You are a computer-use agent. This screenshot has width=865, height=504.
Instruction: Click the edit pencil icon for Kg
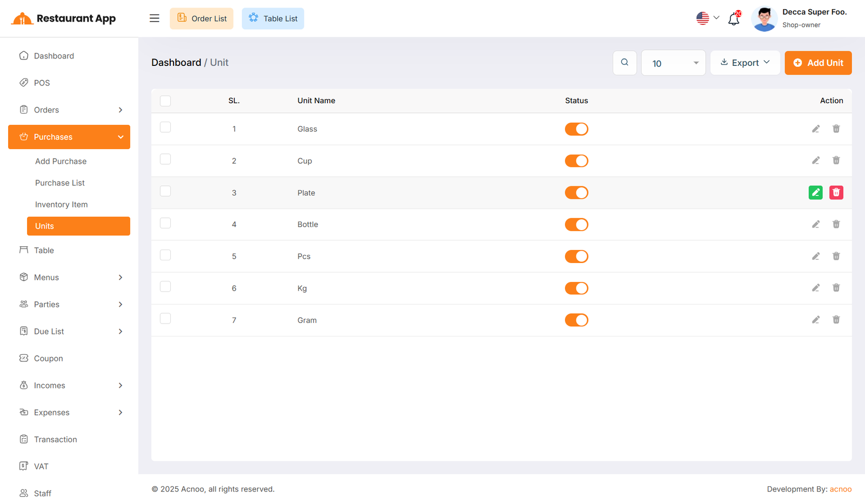coord(815,288)
